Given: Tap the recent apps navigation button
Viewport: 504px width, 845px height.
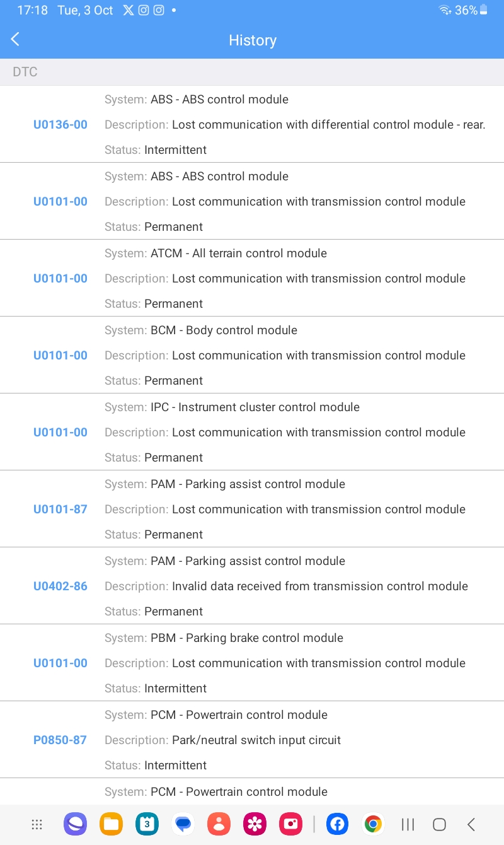Looking at the screenshot, I should pyautogui.click(x=408, y=824).
